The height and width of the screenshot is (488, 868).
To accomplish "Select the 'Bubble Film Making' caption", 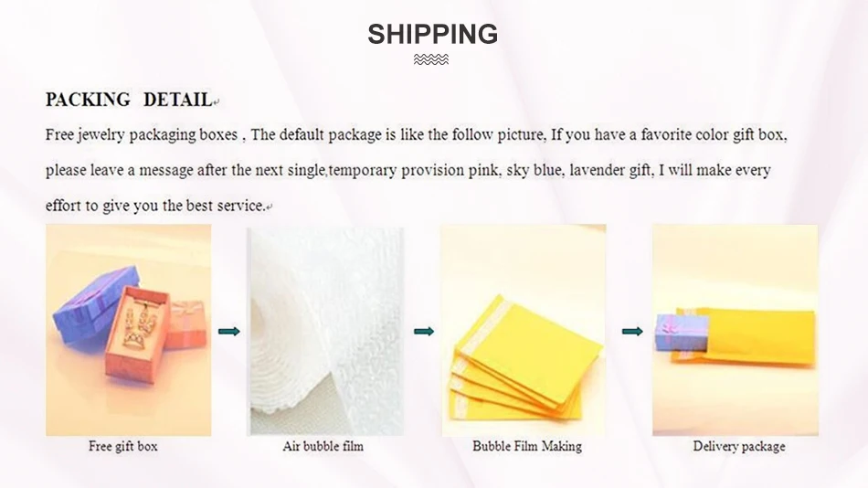I will (527, 447).
